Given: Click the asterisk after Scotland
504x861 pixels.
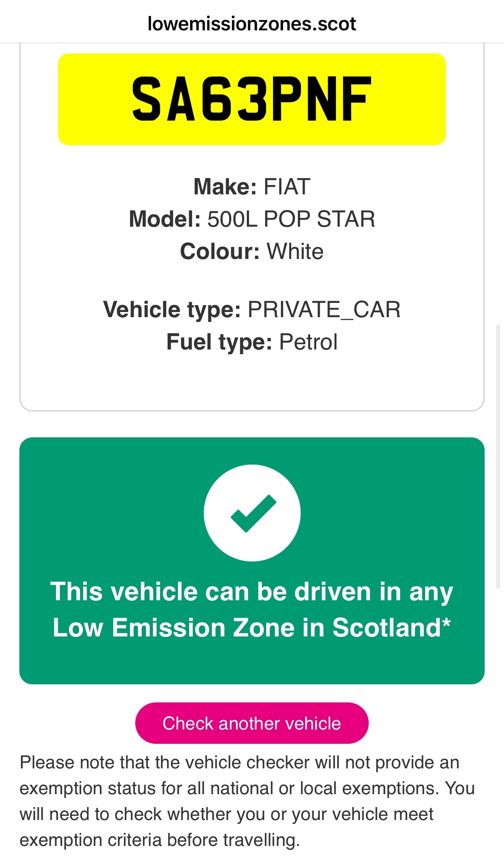Looking at the screenshot, I should tap(446, 622).
